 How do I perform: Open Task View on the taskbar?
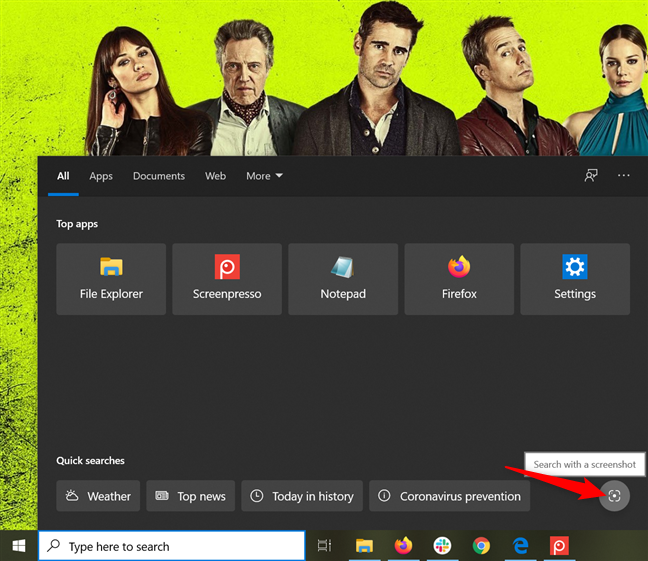324,546
